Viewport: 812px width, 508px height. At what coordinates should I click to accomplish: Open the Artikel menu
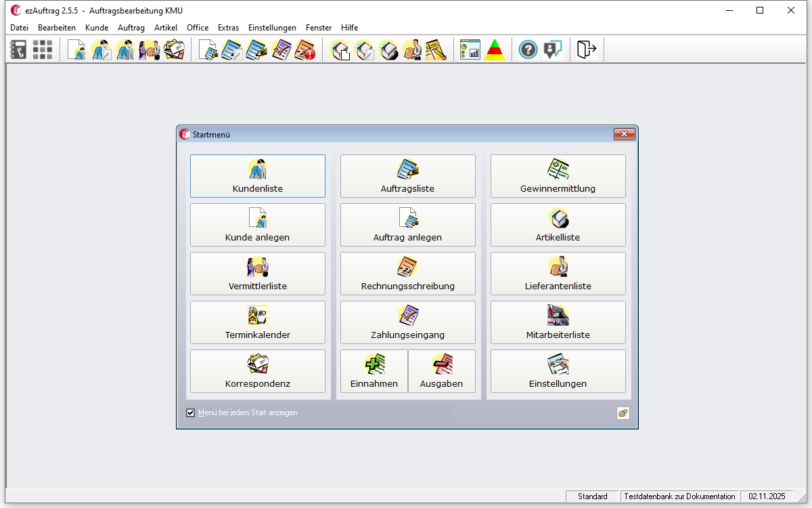click(166, 28)
